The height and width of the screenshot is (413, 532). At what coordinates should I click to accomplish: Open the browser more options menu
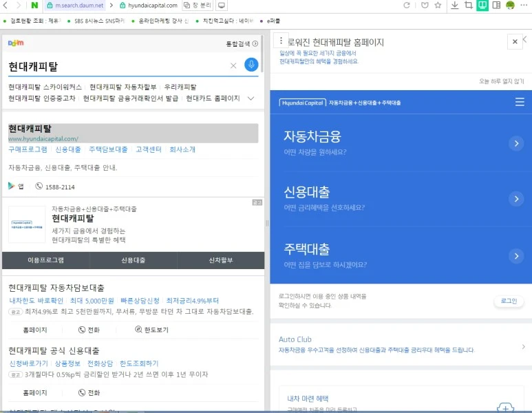click(524, 6)
